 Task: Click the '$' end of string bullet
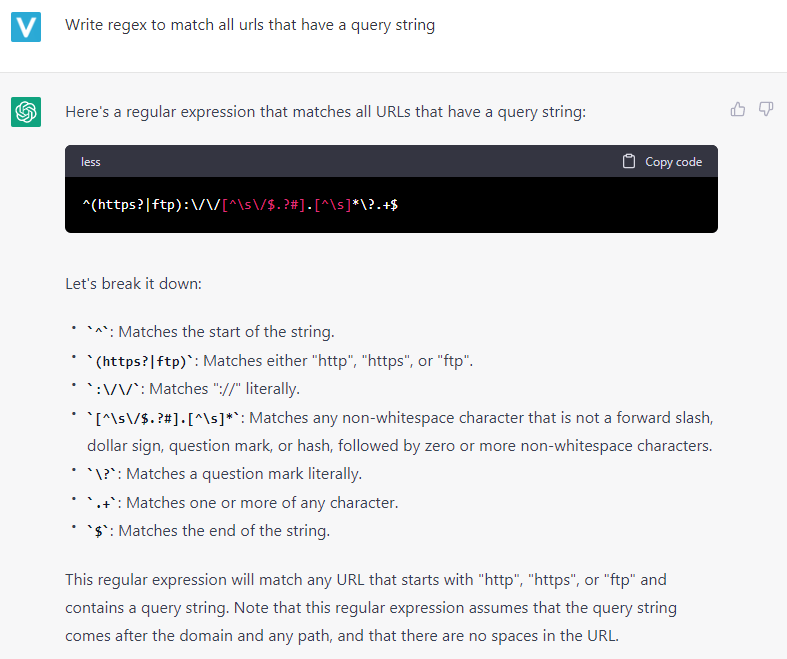[x=208, y=531]
